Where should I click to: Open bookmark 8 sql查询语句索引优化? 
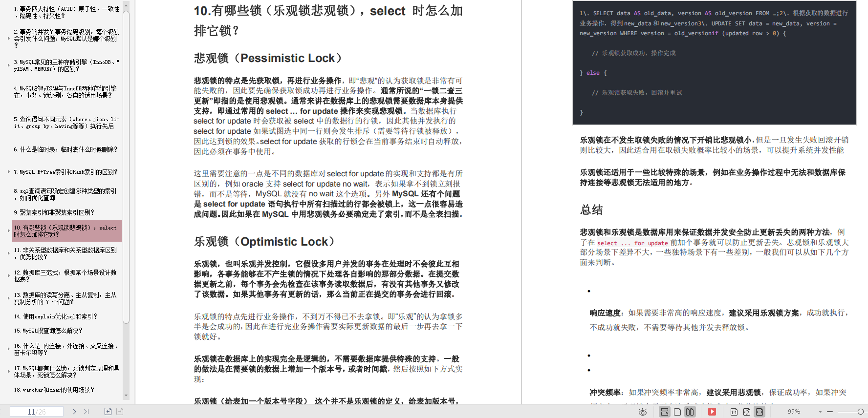pos(65,194)
